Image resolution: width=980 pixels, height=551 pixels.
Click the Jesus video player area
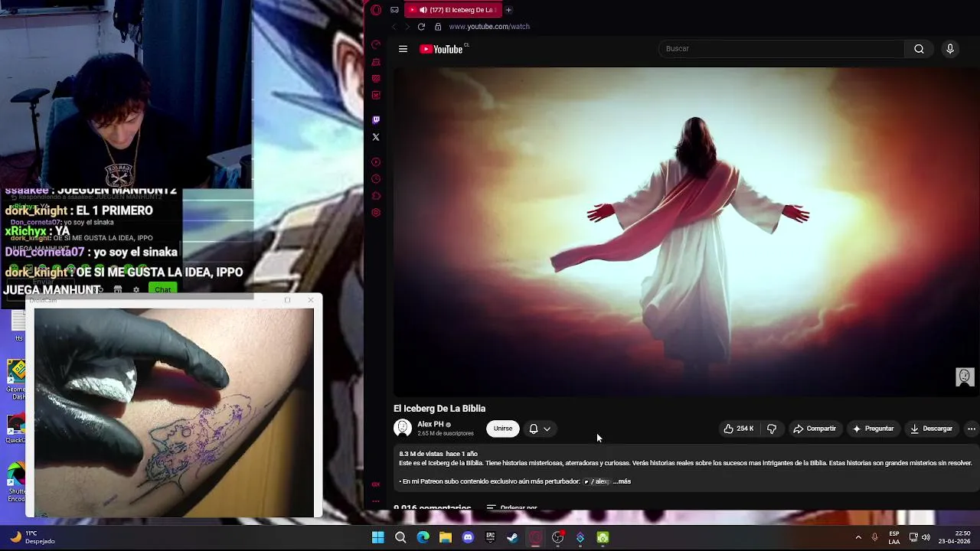(687, 232)
